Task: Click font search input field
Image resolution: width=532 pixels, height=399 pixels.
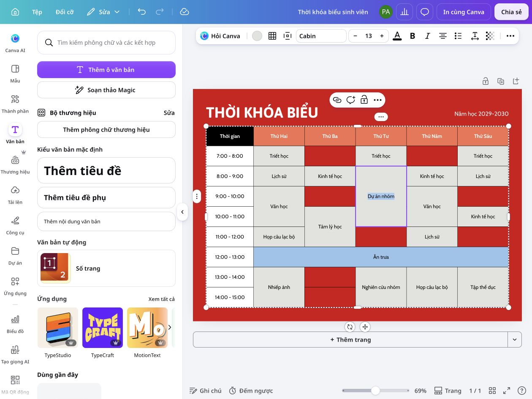Action: pyautogui.click(x=106, y=43)
